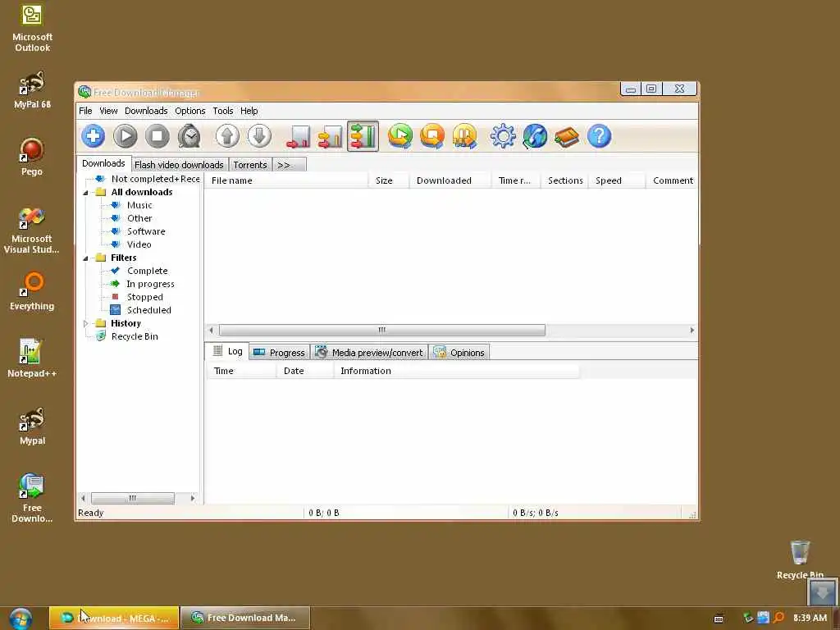Click the blue phone dial-up icon

(x=535, y=136)
